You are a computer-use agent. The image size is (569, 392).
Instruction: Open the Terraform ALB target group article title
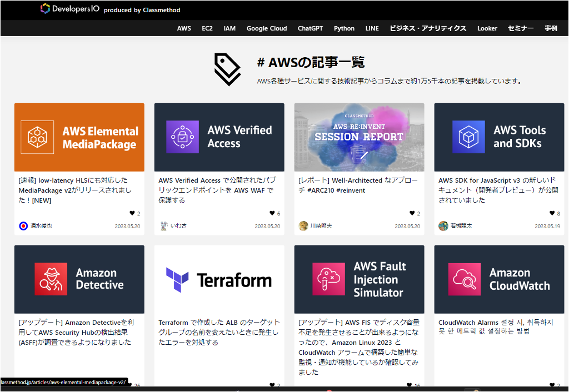tap(219, 333)
